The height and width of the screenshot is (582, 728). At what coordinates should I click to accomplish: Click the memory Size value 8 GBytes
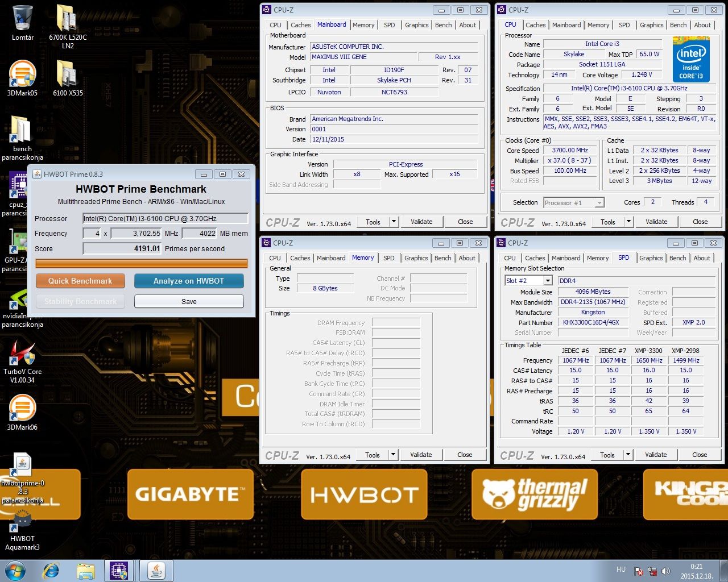[x=325, y=288]
